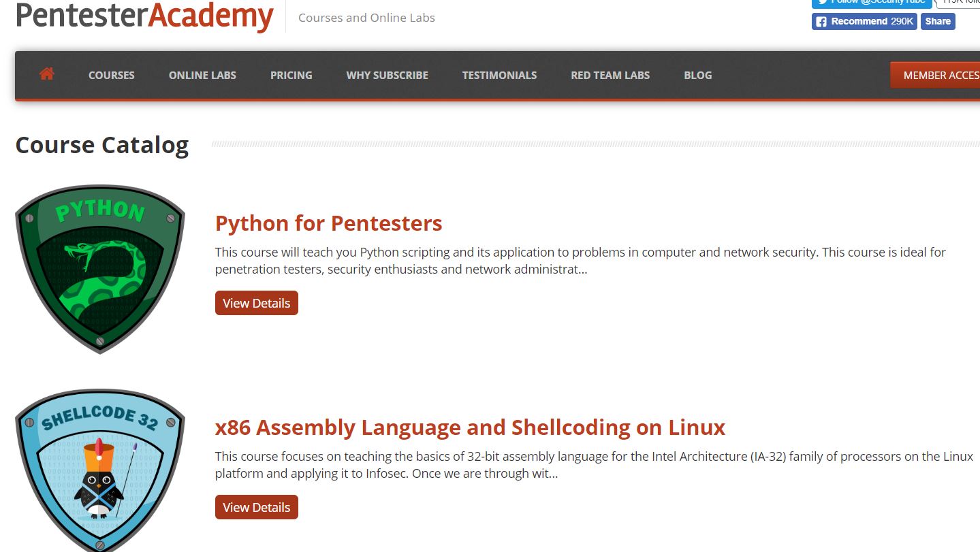Click the Python shield badge image
Image resolution: width=980 pixels, height=552 pixels.
99,269
